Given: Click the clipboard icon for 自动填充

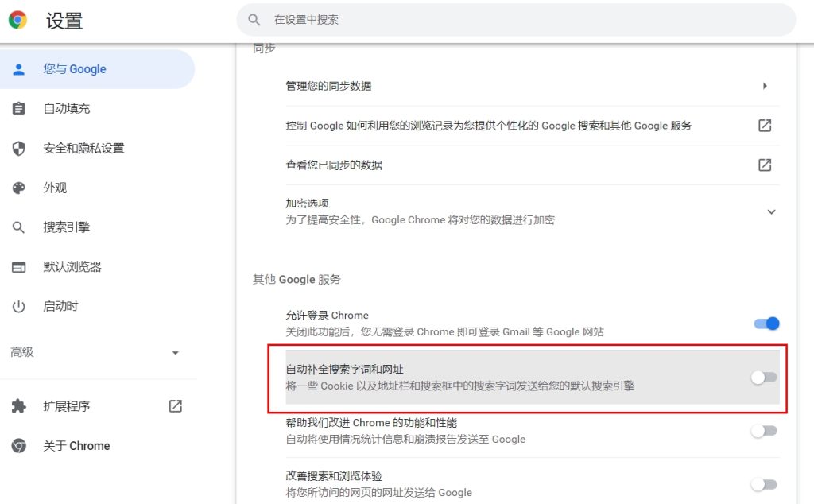Looking at the screenshot, I should (19, 108).
